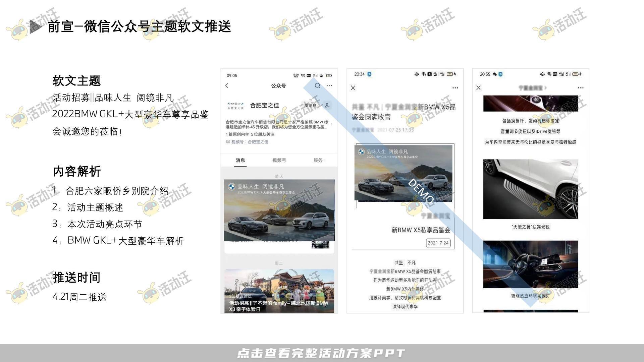Screen dimensions: 644x362
Task: Open the 新BMW X3亲子体验日 article card
Action: pos(279,291)
